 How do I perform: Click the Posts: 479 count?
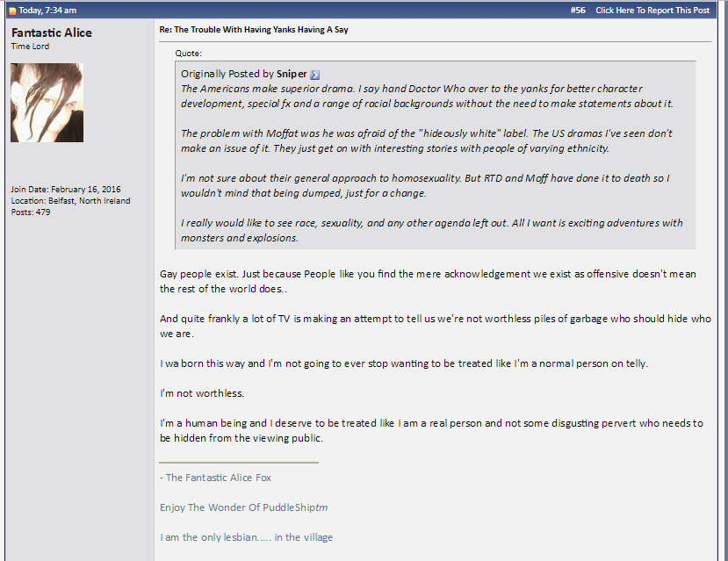[x=31, y=212]
